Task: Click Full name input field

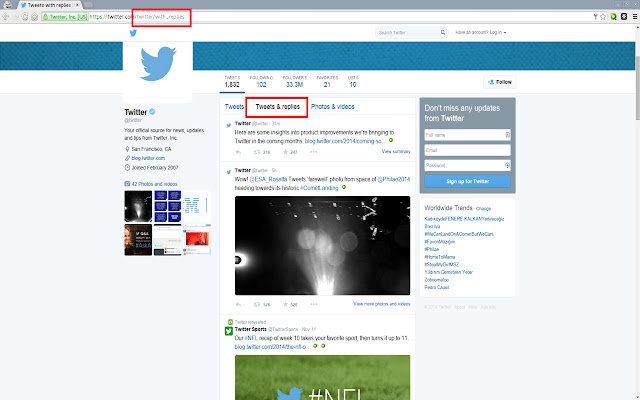Action: click(467, 135)
